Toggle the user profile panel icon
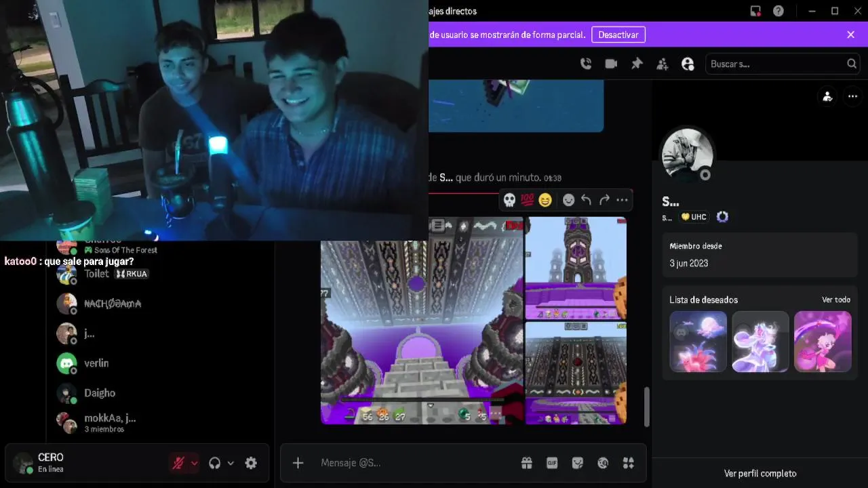The image size is (868, 488). tap(688, 64)
